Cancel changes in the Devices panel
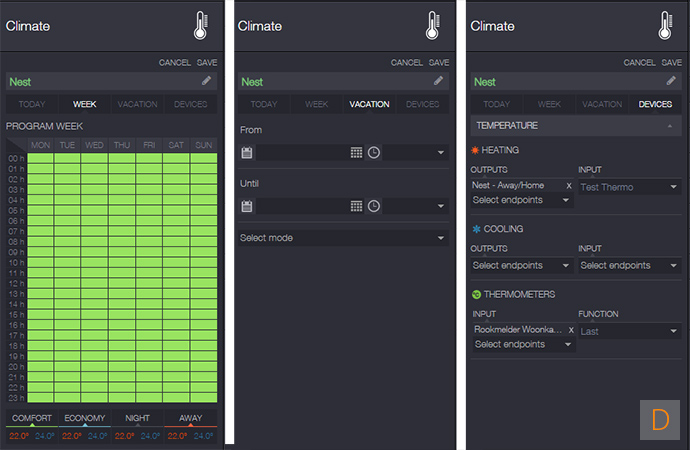 point(639,62)
